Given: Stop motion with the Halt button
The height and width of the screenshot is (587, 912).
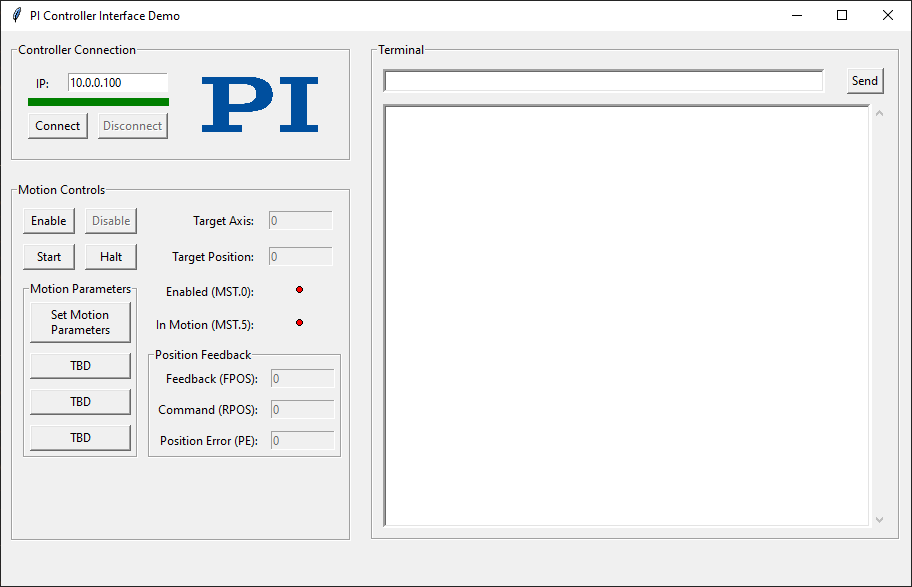Looking at the screenshot, I should tap(111, 257).
